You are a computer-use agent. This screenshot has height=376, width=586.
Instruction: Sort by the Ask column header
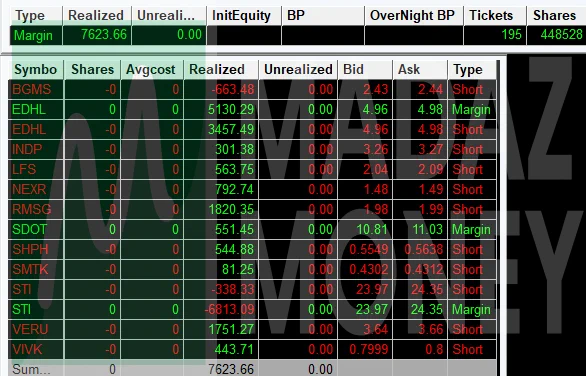(x=420, y=70)
